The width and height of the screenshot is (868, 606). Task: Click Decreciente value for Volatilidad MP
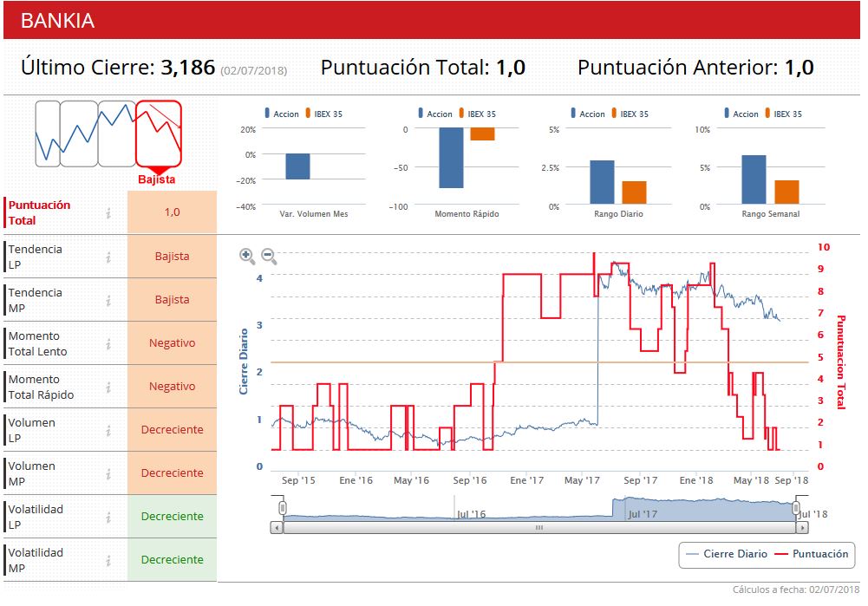(173, 559)
